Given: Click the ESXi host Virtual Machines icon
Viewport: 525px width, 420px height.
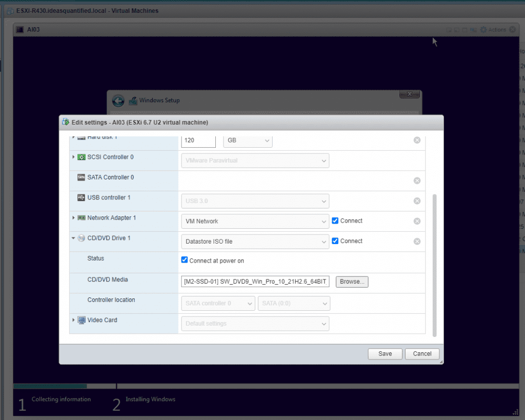Looking at the screenshot, I should tap(10, 11).
